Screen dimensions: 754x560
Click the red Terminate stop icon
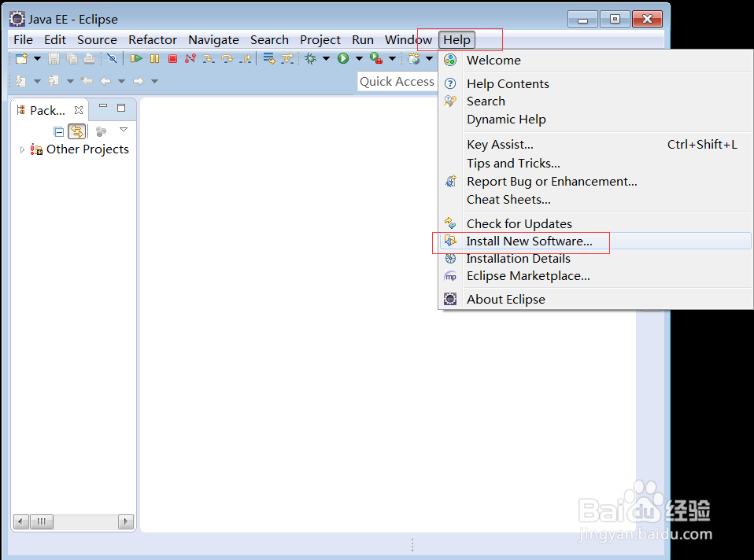point(172,59)
